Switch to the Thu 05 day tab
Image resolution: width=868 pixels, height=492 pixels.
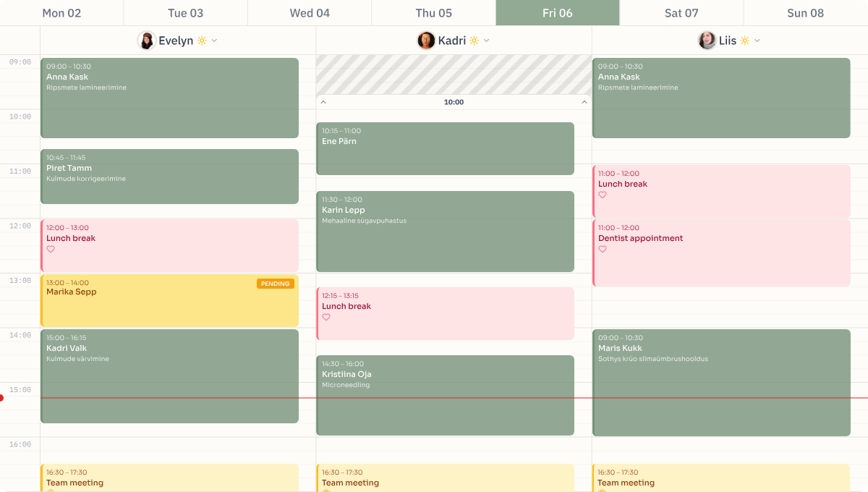[434, 13]
